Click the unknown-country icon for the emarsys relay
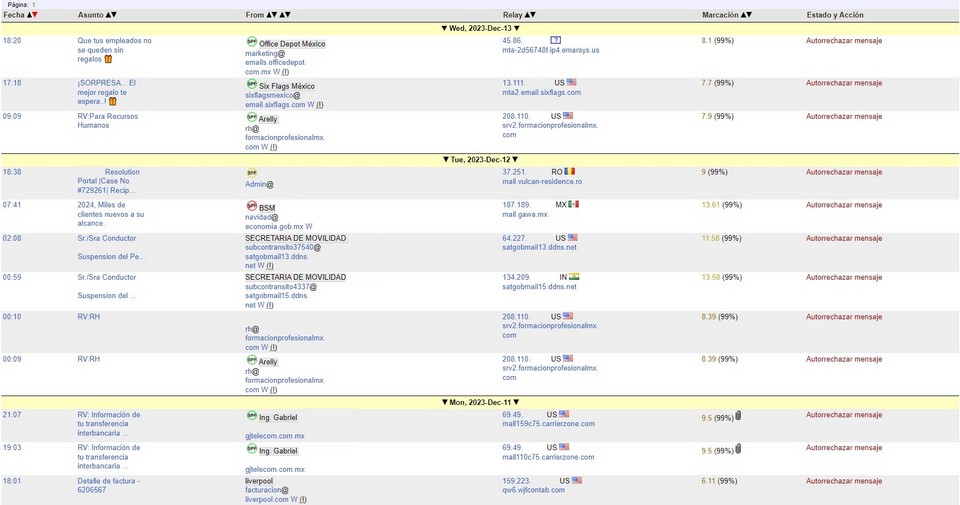 coord(555,40)
